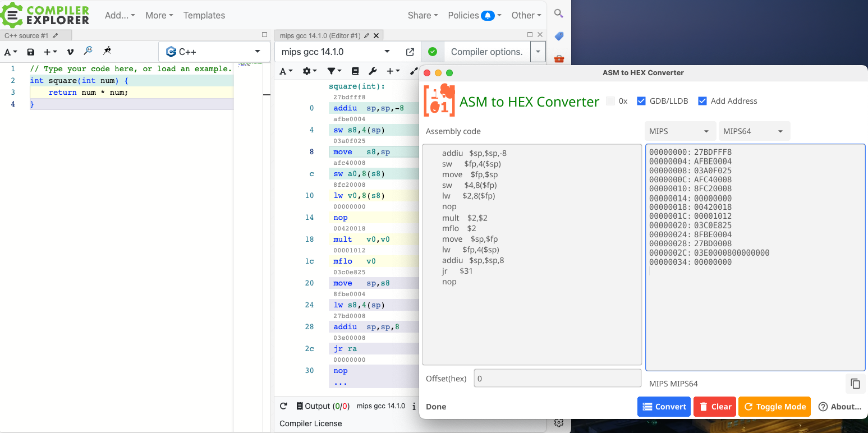Show compiler info i icon
868x433 pixels.
(414, 406)
